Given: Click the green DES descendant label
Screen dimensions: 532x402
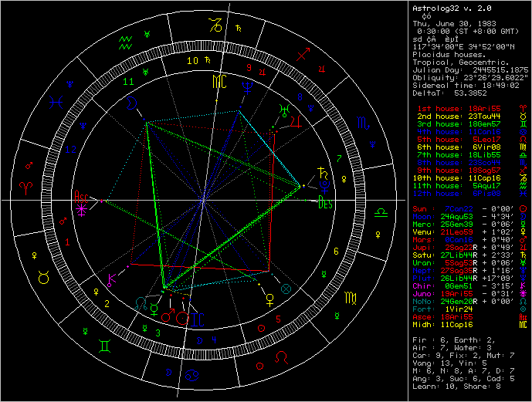Looking at the screenshot, I should (x=325, y=203).
